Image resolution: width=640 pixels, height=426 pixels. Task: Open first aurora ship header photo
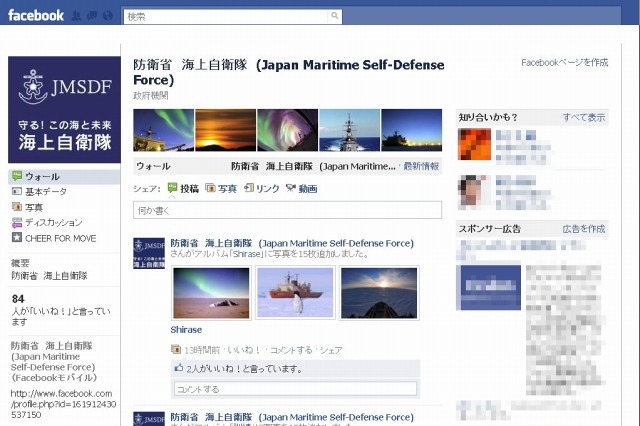(164, 130)
